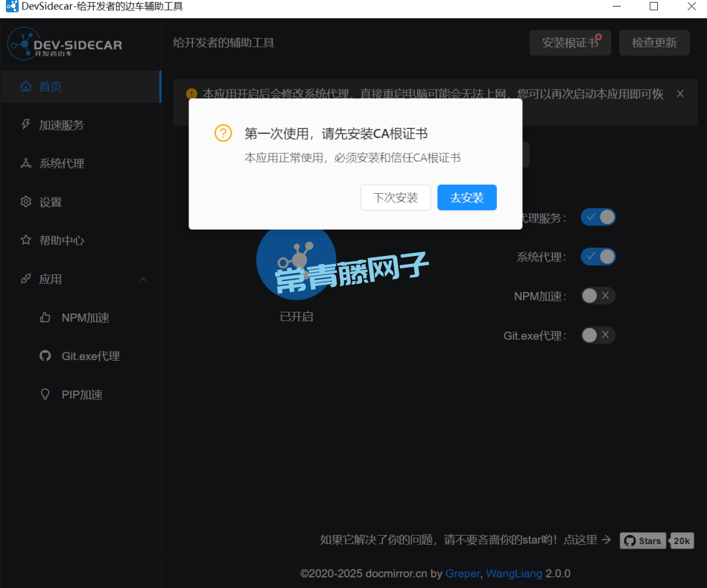Disable the 系统代理 toggle switch
Viewport: 707px width, 588px height.
pos(598,257)
